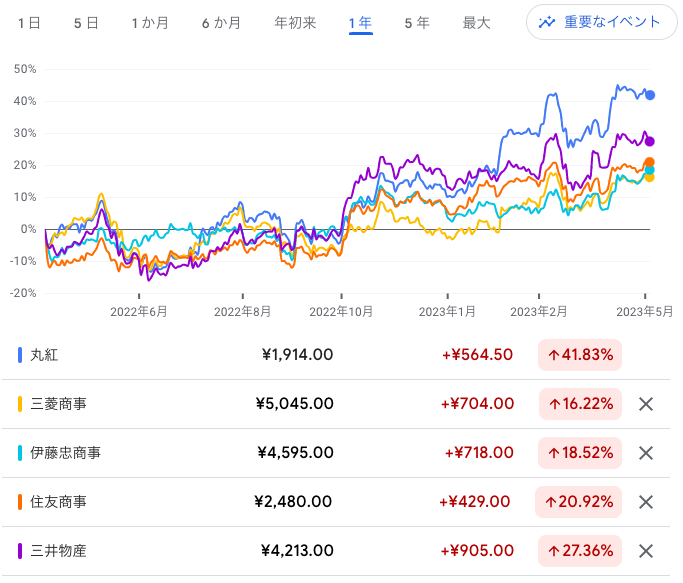Open the 三井物産 stock row
The height and width of the screenshot is (583, 683).
(336, 551)
